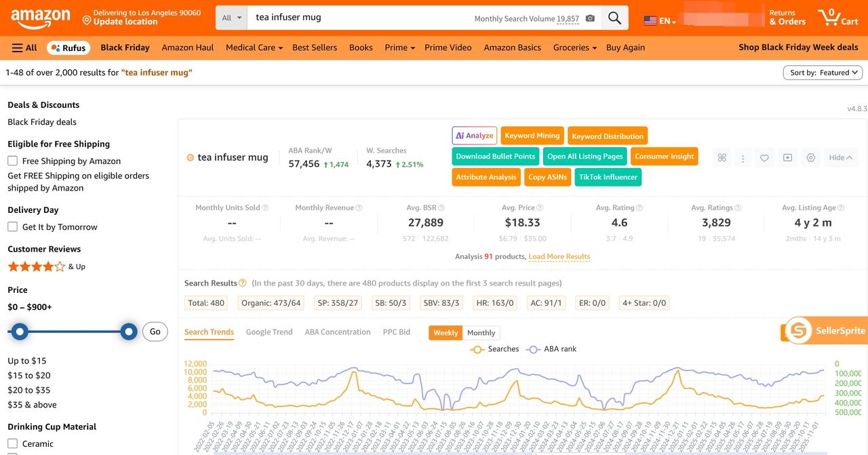This screenshot has height=455, width=868.
Task: Play the SellerSprite tutorial video icon
Action: [787, 157]
